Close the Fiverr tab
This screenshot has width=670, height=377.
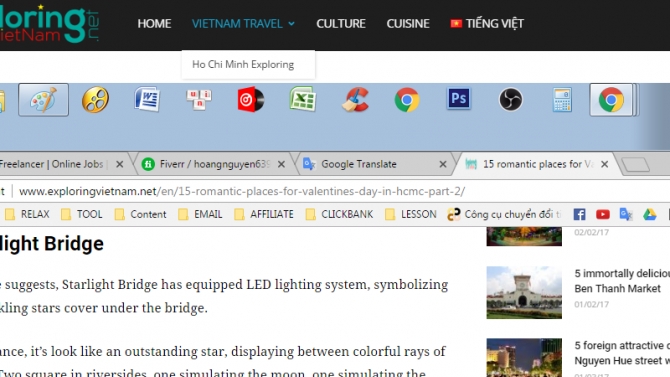click(281, 164)
